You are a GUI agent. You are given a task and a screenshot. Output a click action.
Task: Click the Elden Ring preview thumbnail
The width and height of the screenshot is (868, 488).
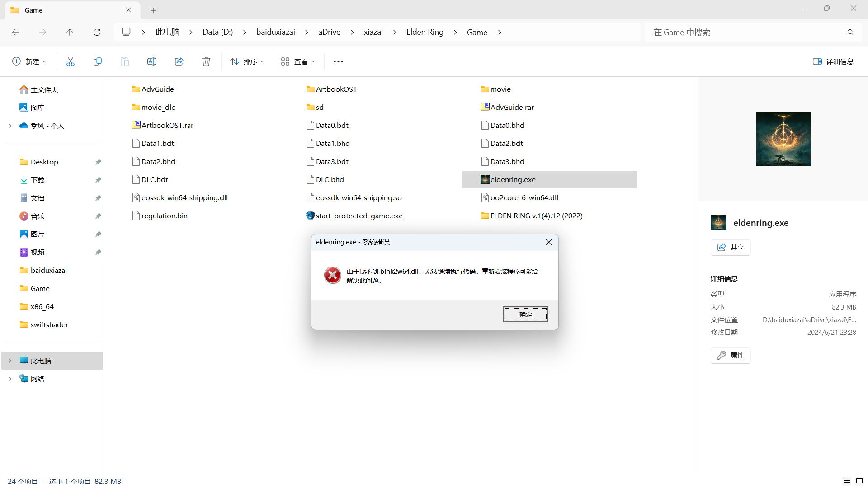[x=783, y=139]
